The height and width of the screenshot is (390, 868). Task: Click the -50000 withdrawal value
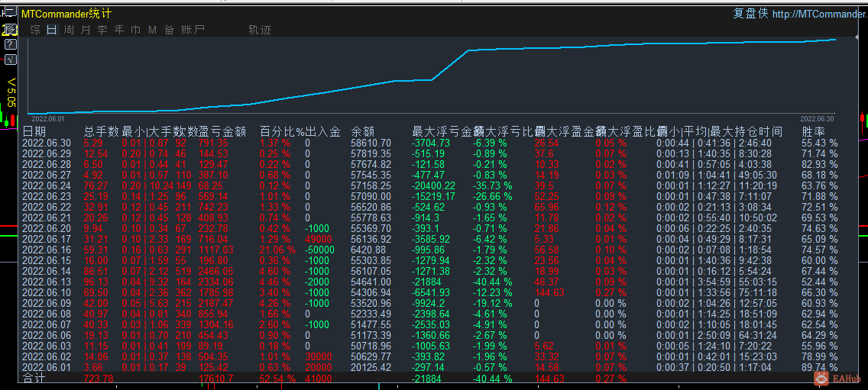click(x=320, y=250)
